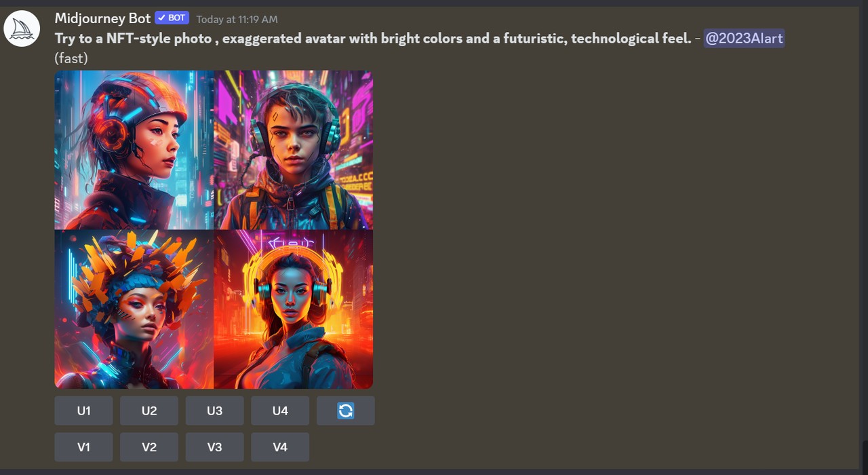
Task: Click the Midjourney Bot sailboat avatar
Action: point(22,29)
